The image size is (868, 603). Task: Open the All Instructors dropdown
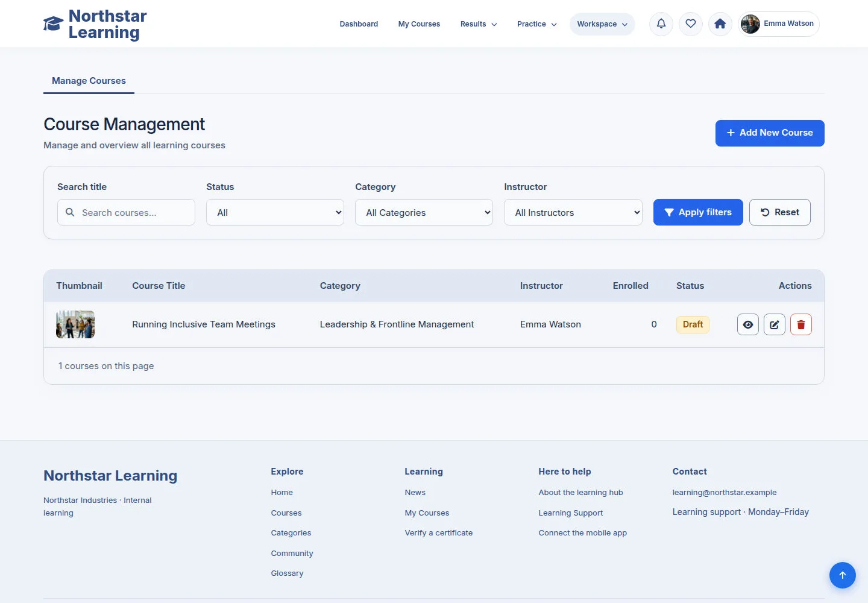(x=573, y=212)
